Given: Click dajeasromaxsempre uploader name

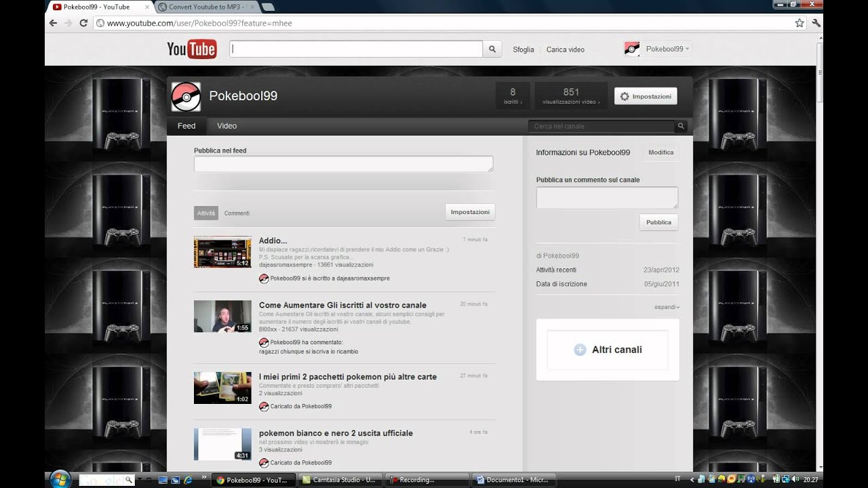Looking at the screenshot, I should tap(286, 265).
